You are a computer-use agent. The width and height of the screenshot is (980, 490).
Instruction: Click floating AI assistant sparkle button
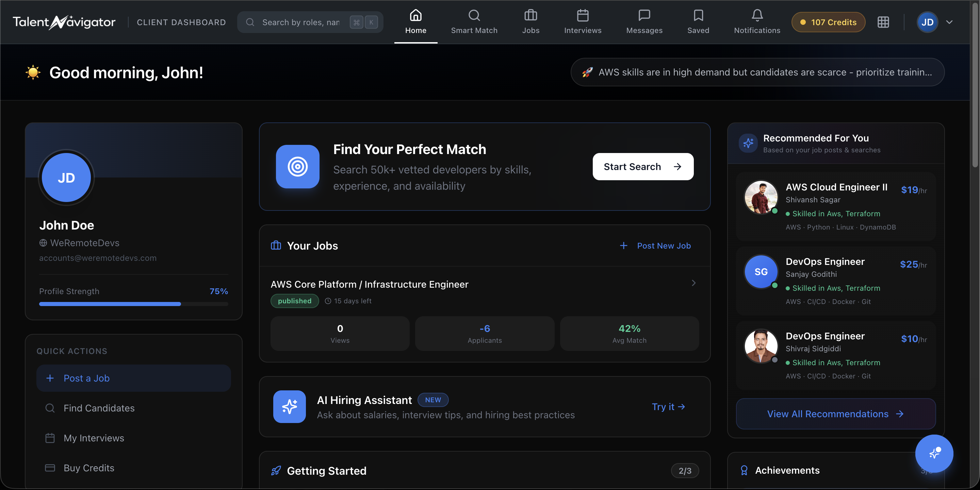coord(934,453)
